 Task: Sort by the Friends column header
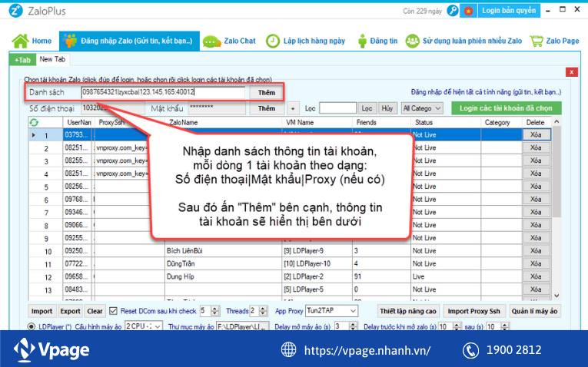point(381,122)
